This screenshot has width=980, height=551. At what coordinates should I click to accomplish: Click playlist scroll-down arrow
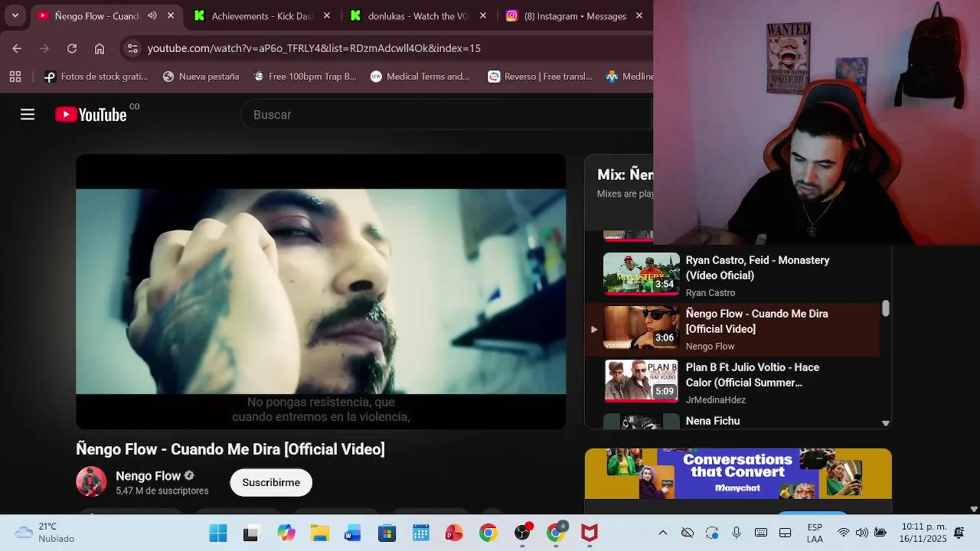point(886,423)
